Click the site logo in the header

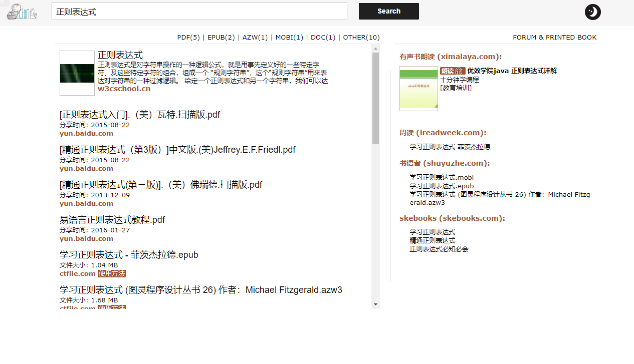22,12
